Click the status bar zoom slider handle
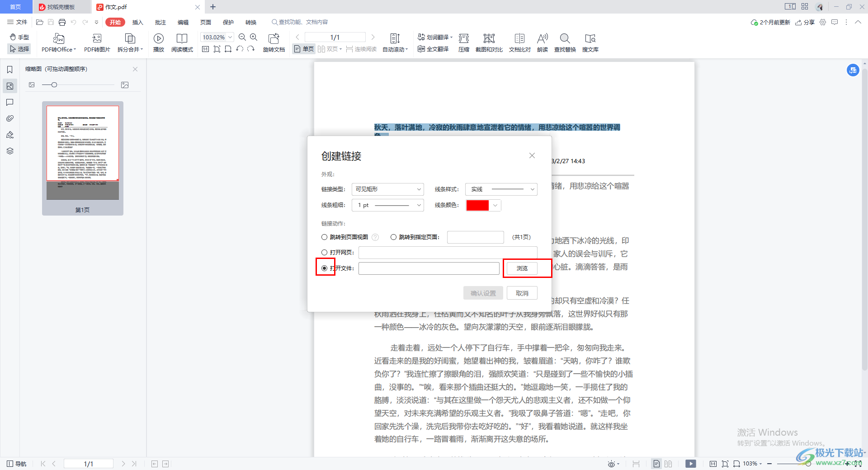This screenshot has width=868, height=470. 808,464
